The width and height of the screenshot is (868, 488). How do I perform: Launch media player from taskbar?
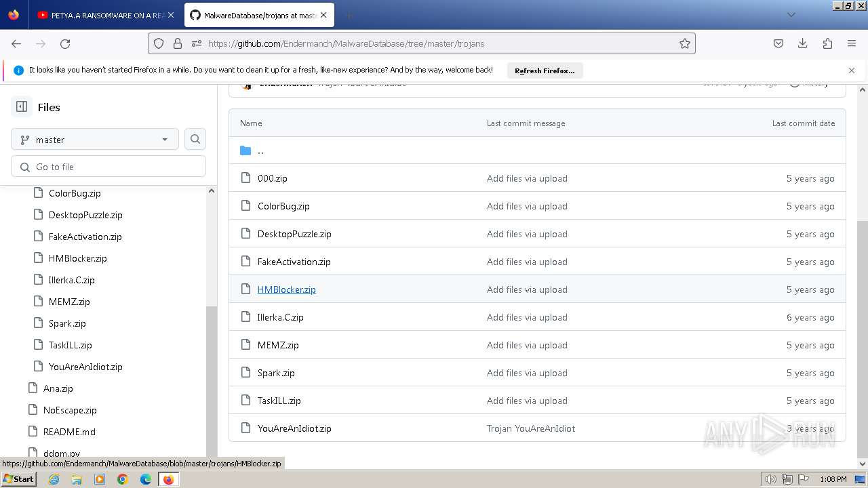pyautogui.click(x=100, y=479)
